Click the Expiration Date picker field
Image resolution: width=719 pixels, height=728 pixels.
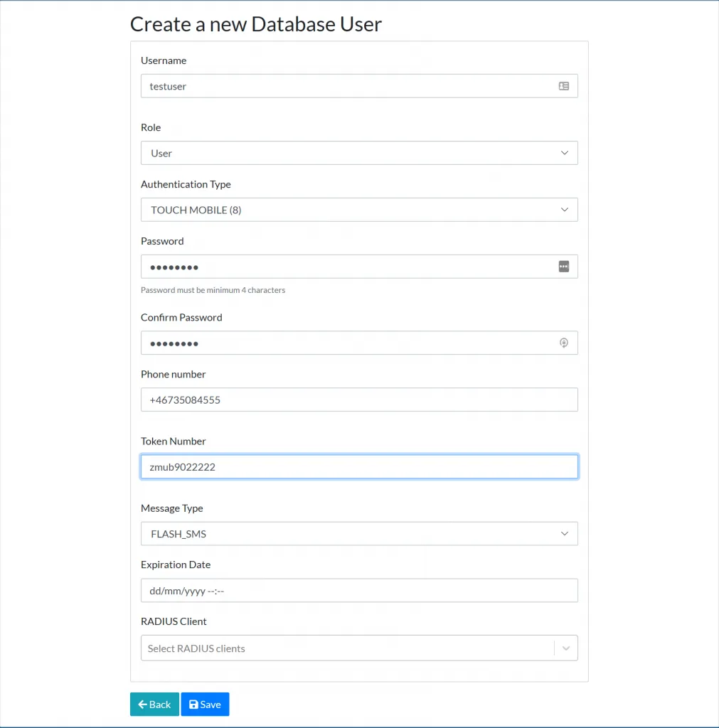(x=359, y=590)
